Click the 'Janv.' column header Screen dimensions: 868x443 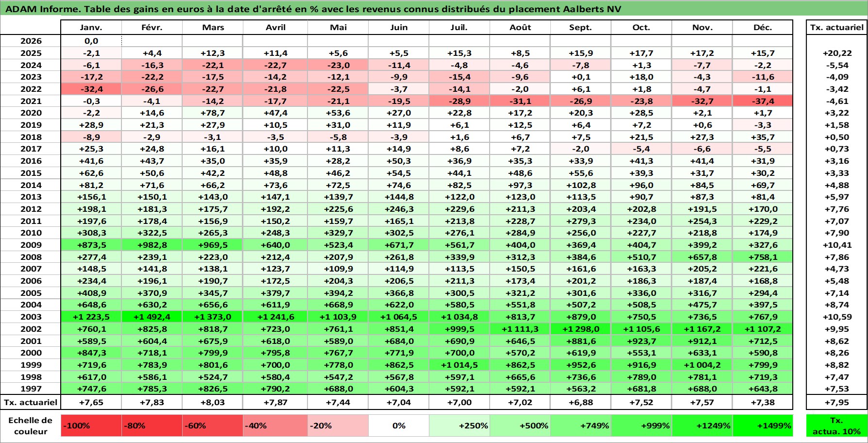coord(91,27)
